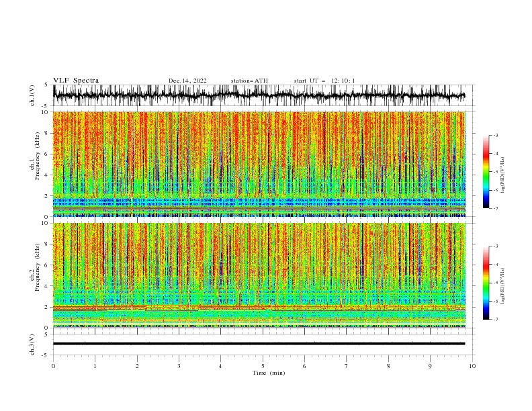Click the "Time (min)" axis label
This screenshot has width=532, height=411.
(269, 373)
